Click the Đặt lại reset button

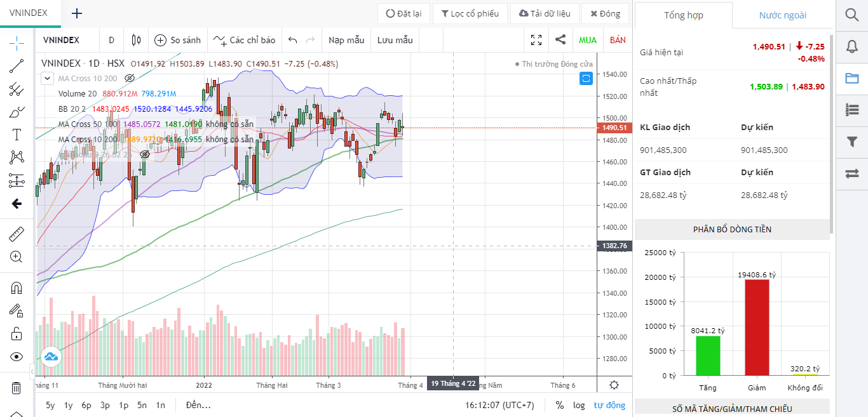pos(404,13)
